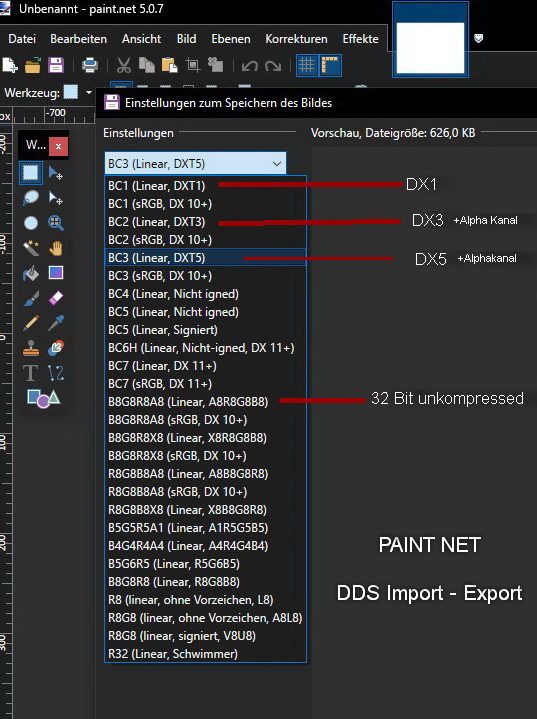The width and height of the screenshot is (537, 719).
Task: Select the Line/Curve tool
Action: click(55, 373)
